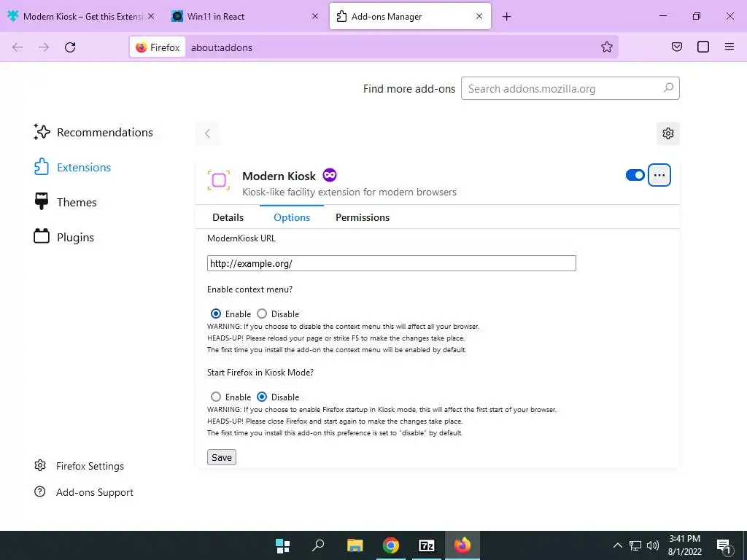This screenshot has height=560, width=747.
Task: Close the Modern Kiosk extension tab
Action: pos(151,16)
